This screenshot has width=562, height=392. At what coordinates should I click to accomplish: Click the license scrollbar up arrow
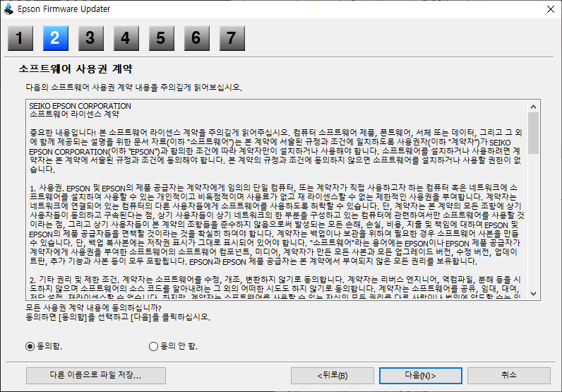tap(533, 107)
